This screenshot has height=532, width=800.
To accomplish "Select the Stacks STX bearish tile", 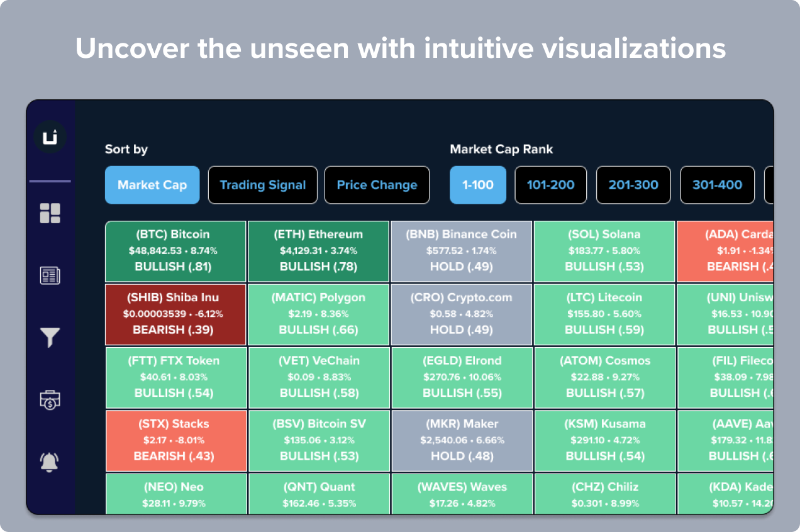I will 175,440.
